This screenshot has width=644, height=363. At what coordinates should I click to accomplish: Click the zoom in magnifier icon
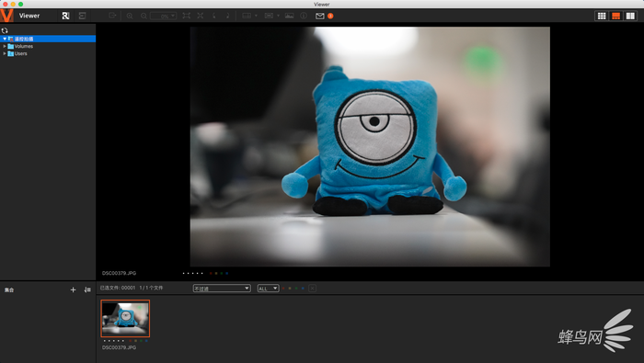coord(130,16)
